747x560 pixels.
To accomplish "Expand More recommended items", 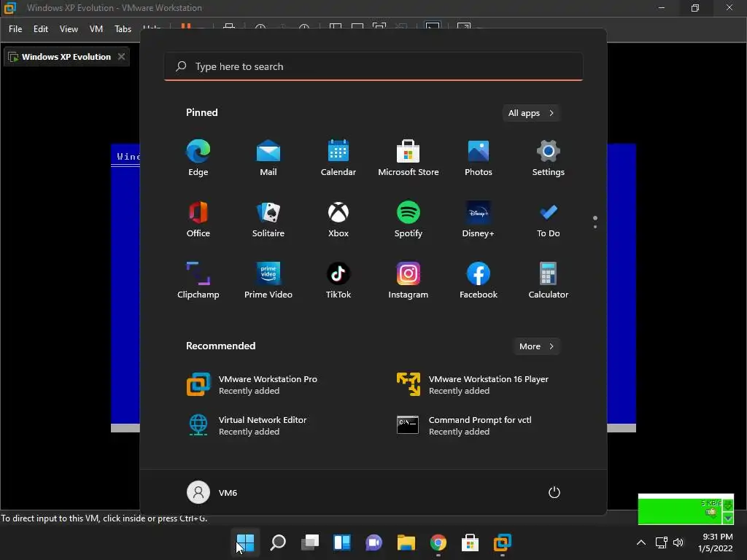I will click(537, 346).
